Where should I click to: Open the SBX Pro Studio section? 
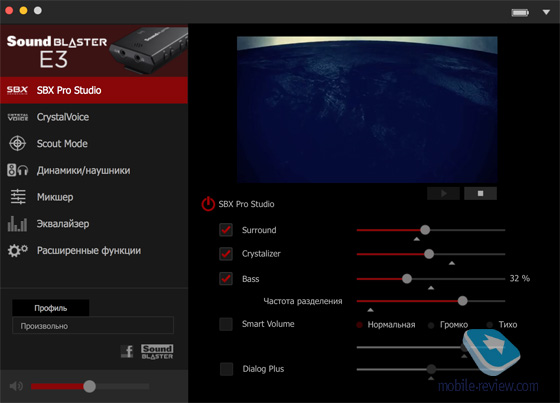coord(94,90)
